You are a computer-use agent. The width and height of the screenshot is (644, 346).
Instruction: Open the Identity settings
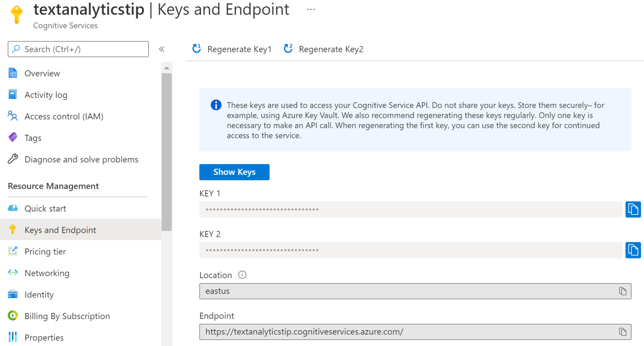39,294
